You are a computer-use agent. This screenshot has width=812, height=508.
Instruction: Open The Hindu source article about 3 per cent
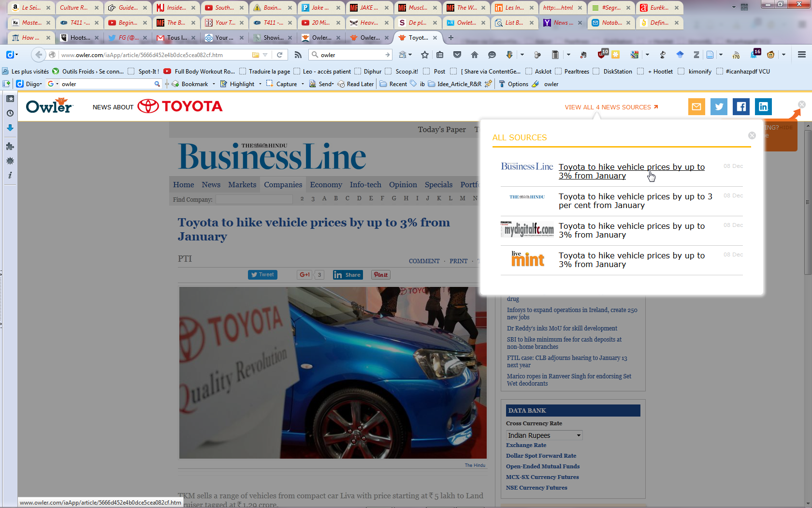coord(636,201)
